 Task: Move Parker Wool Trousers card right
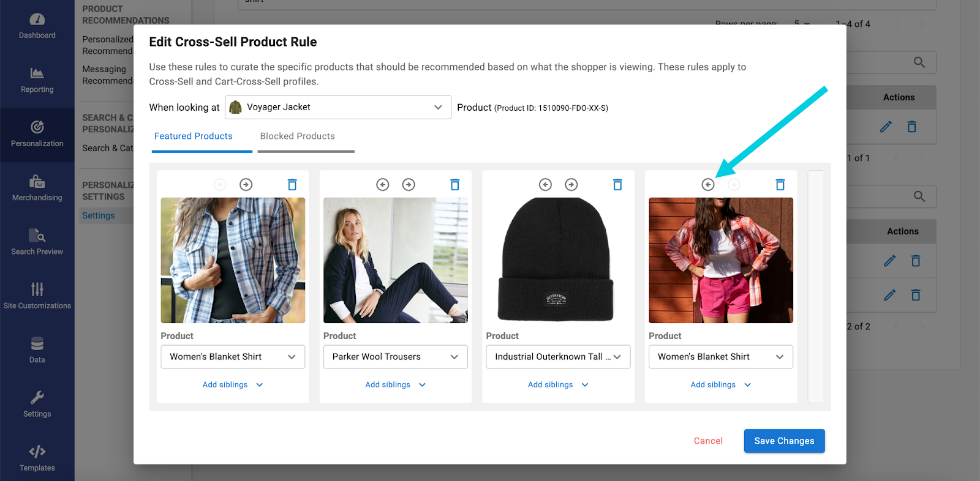tap(409, 184)
